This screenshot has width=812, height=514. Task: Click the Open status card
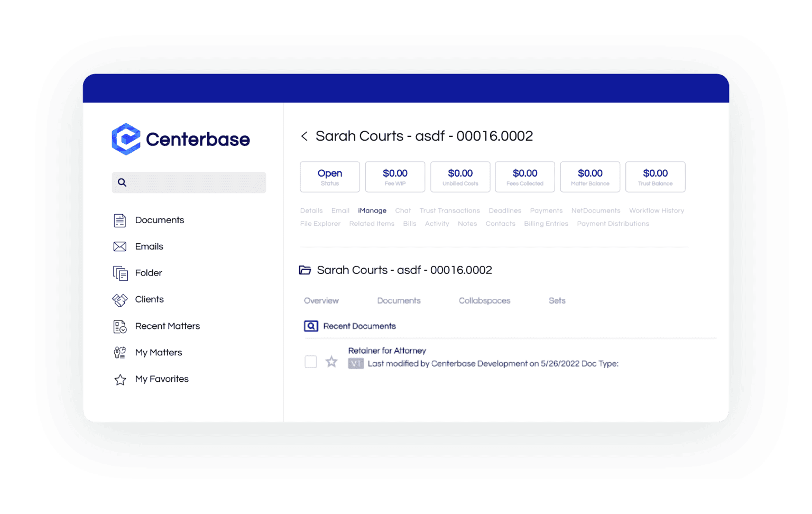click(329, 177)
